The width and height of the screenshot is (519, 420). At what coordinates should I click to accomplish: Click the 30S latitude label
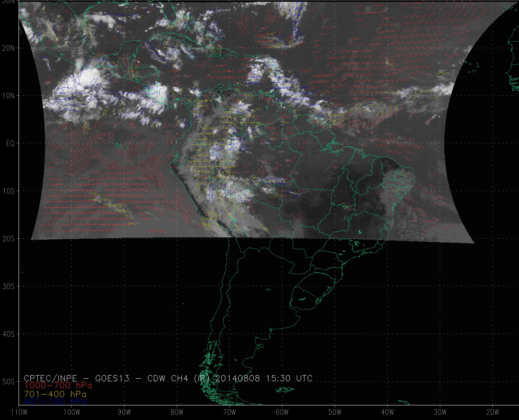pos(9,286)
